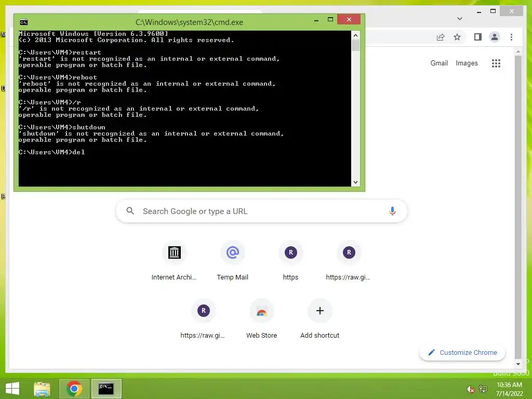Open Chrome three-dot menu

512,37
